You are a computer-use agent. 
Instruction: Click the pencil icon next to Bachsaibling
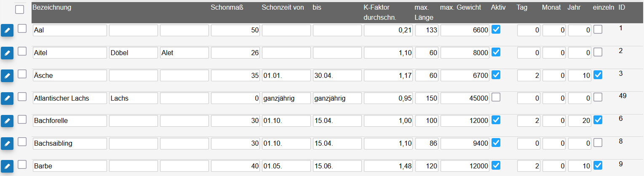coord(7,144)
